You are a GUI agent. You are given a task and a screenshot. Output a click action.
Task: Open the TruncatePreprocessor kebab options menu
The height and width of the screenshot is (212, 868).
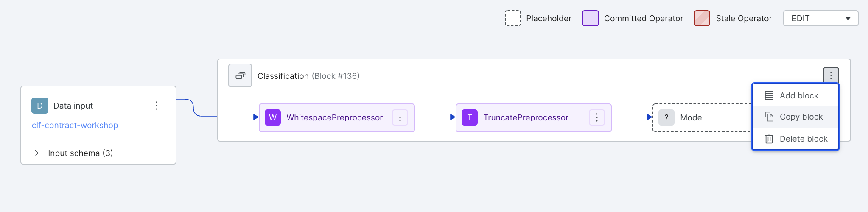click(597, 117)
